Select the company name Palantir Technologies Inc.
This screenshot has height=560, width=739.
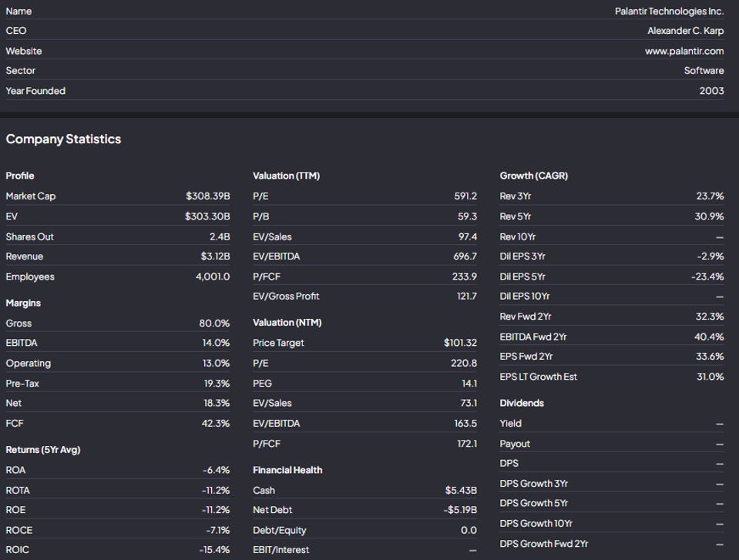point(669,12)
